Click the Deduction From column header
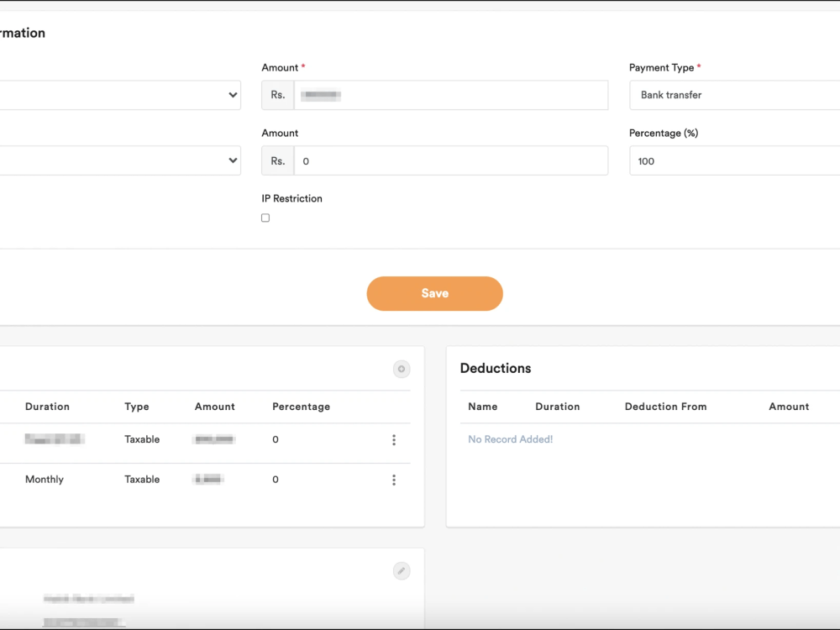Image resolution: width=840 pixels, height=630 pixels. [x=666, y=407]
